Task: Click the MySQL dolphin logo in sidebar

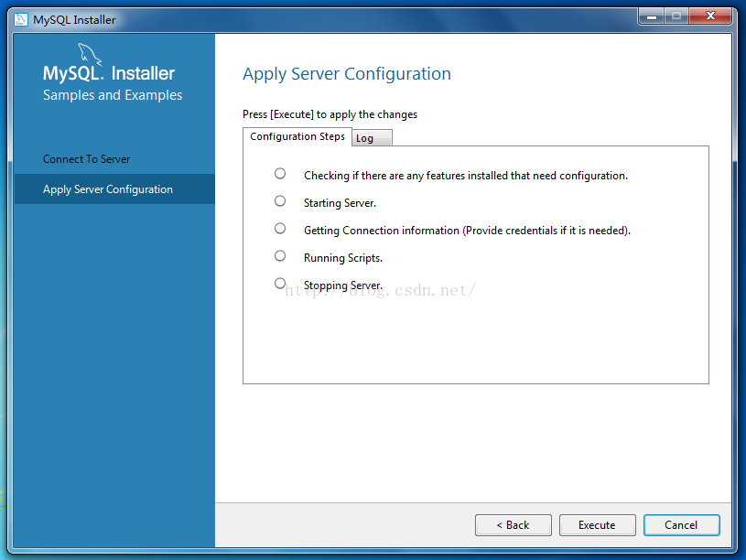Action: tap(90, 54)
